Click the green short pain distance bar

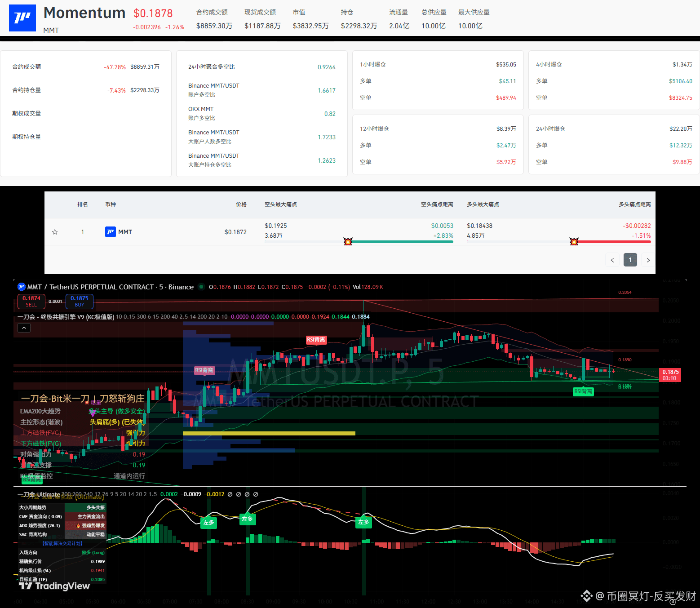[x=402, y=242]
